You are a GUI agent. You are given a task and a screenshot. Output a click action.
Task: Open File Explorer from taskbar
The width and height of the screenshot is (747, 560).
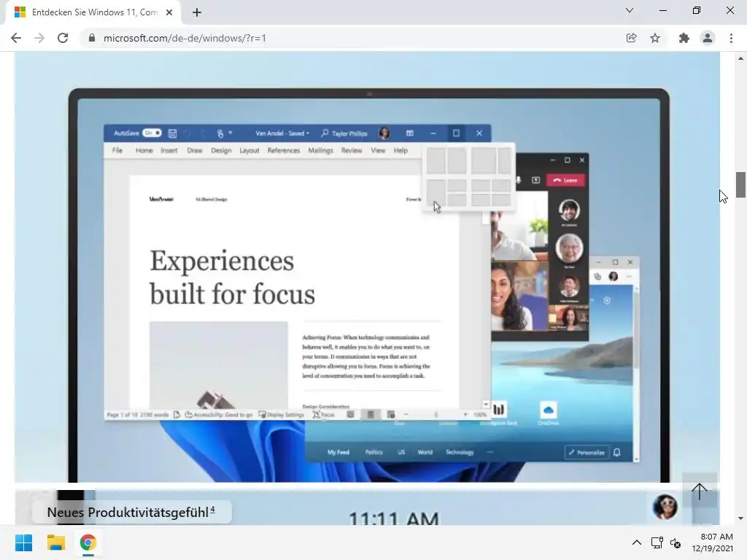point(55,542)
